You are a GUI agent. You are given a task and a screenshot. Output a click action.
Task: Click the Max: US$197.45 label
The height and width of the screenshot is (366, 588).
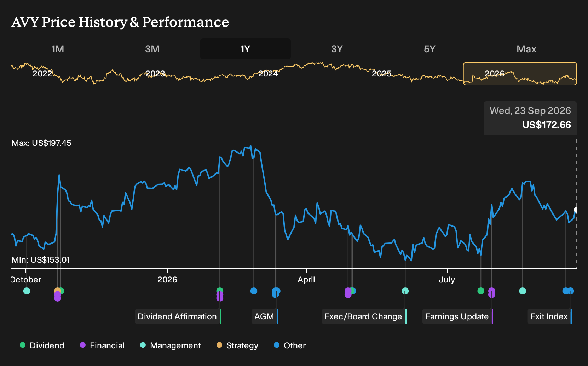coord(41,143)
